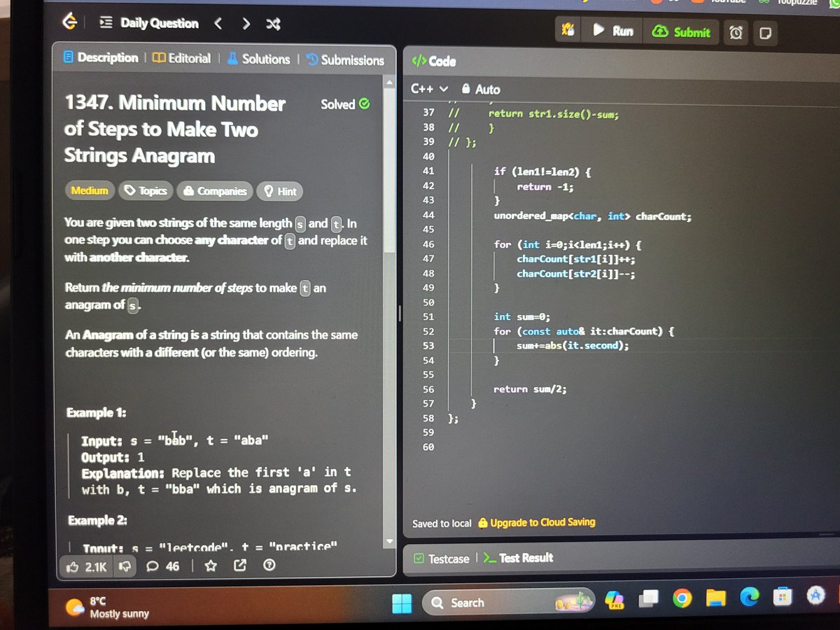
Task: Click the Medium difficulty tag
Action: [x=90, y=190]
